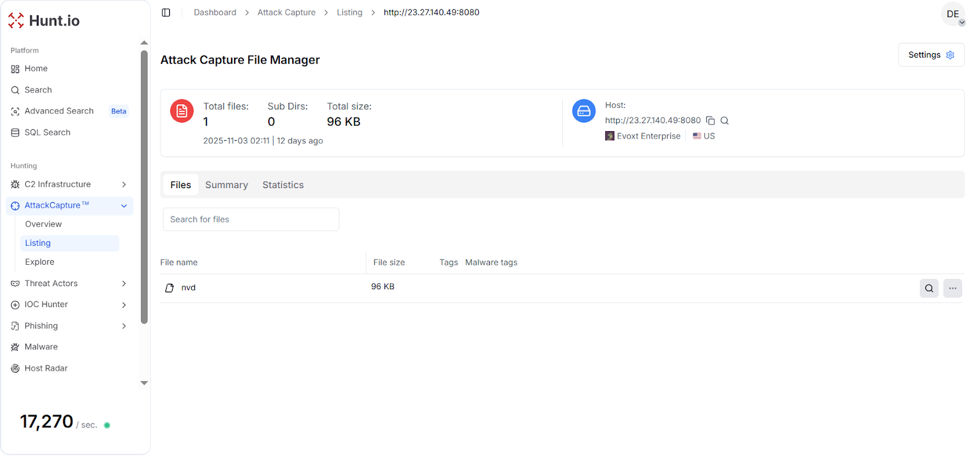Viewport: 980px width, 456px height.
Task: Toggle the sidebar collapse icon
Action: 166,13
